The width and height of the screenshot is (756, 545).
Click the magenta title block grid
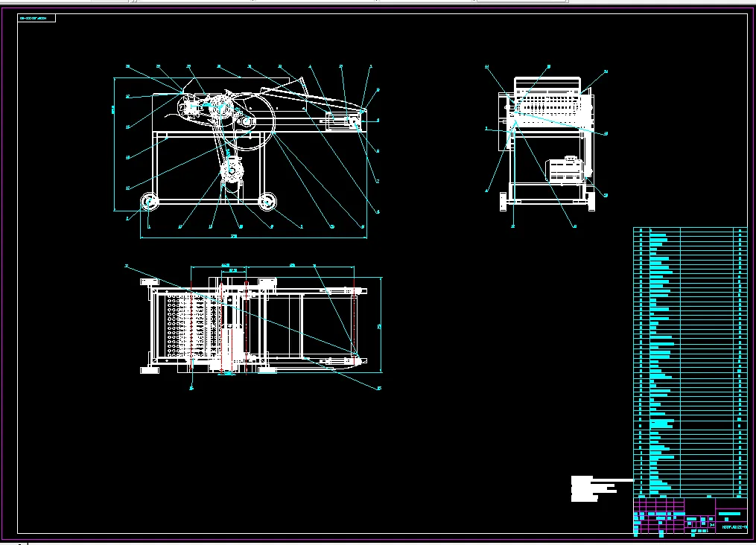(x=690, y=517)
